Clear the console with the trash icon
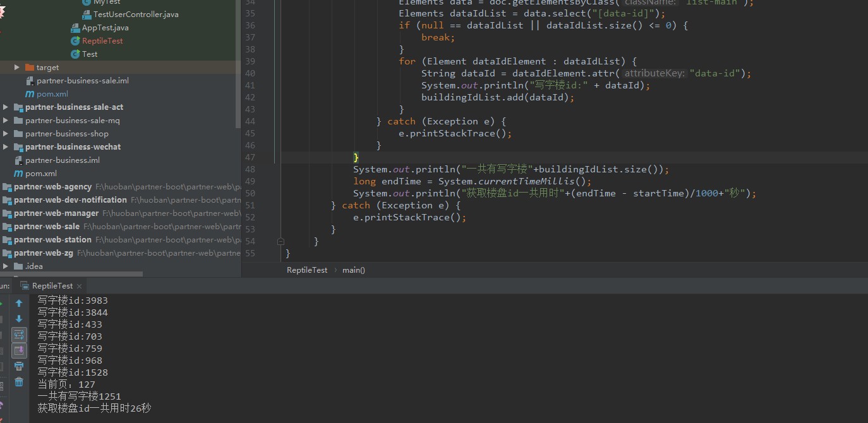The image size is (868, 423). click(x=19, y=382)
